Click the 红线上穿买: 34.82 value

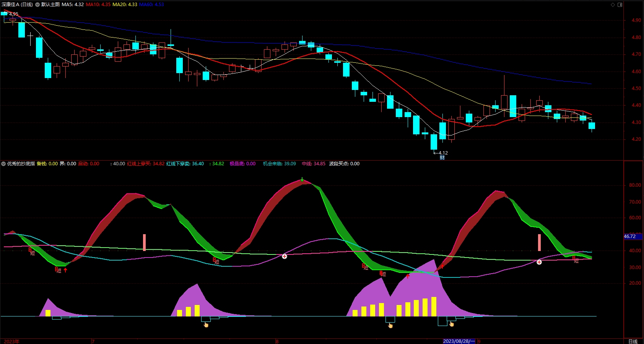(x=146, y=164)
